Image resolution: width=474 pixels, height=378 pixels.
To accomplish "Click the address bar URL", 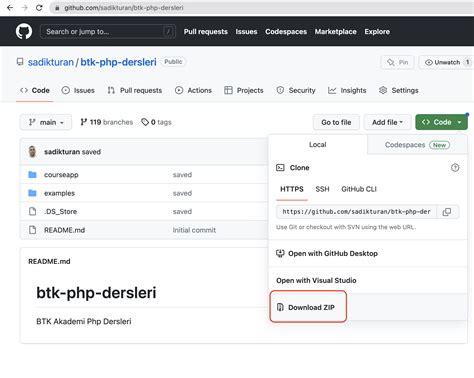I will pyautogui.click(x=124, y=8).
